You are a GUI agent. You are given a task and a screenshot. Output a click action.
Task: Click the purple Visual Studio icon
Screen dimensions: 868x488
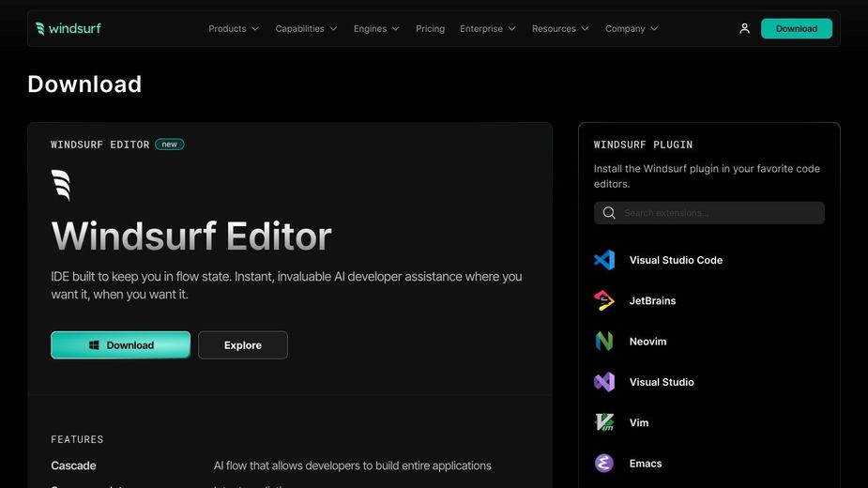(x=604, y=382)
